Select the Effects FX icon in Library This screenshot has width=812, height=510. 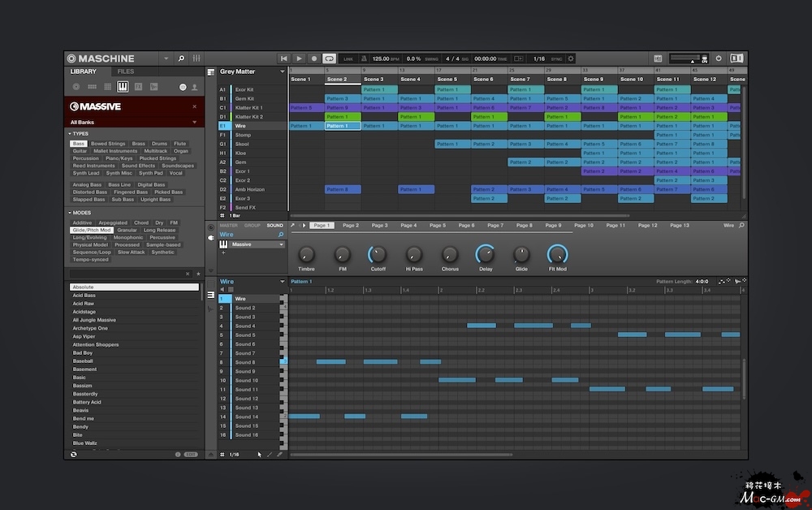(x=139, y=86)
